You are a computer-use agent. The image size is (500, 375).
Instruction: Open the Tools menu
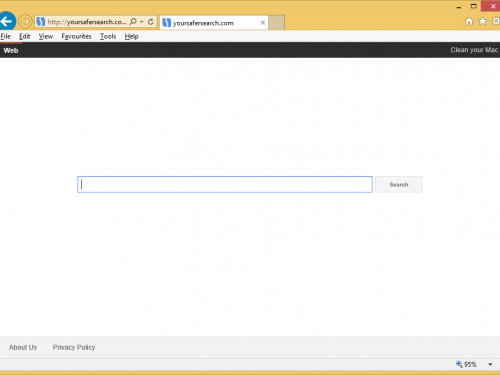pos(108,36)
